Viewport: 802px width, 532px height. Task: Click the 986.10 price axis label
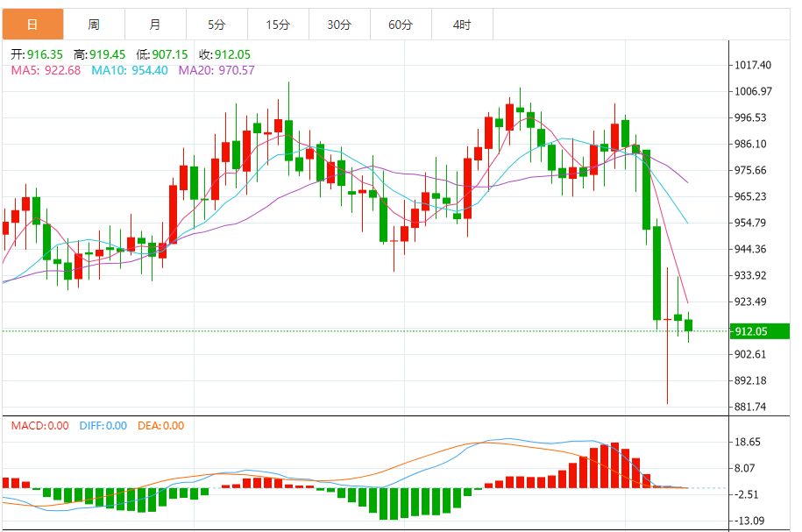[x=750, y=145]
